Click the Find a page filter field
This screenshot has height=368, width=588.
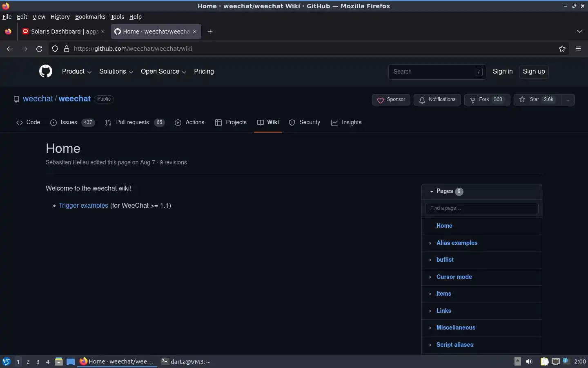481,208
